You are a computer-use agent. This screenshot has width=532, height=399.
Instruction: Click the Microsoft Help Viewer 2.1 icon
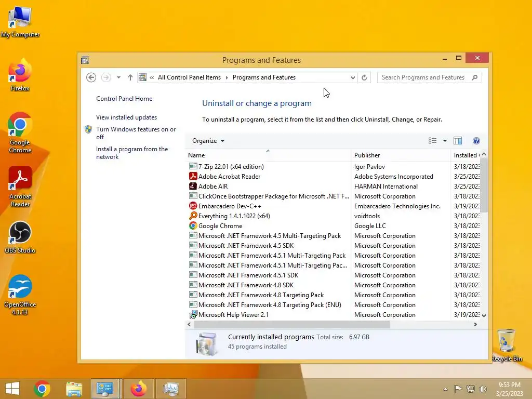pyautogui.click(x=193, y=314)
